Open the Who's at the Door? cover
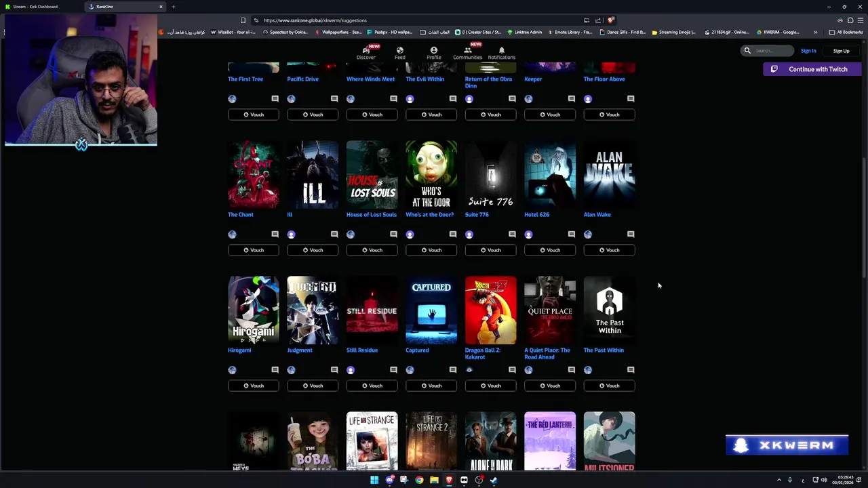The height and width of the screenshot is (488, 868). tap(431, 175)
